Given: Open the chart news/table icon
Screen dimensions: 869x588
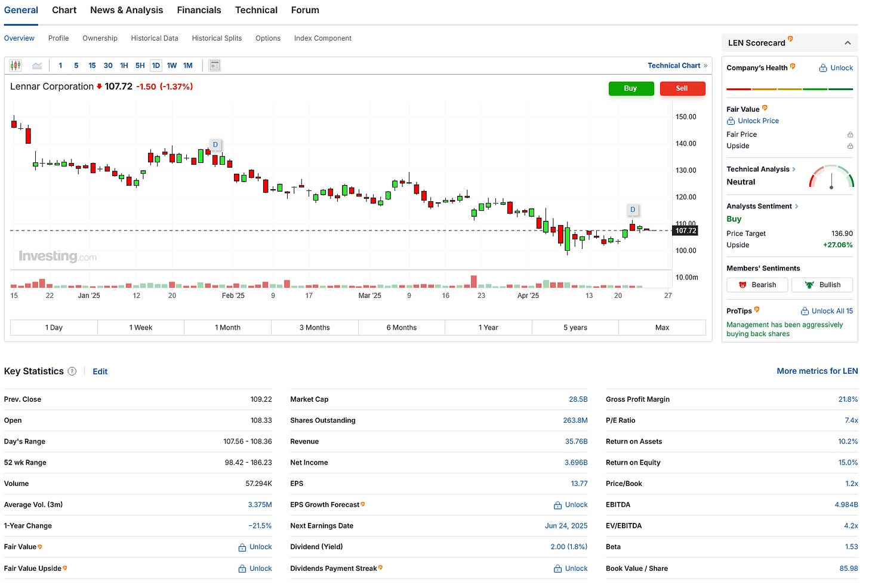Looking at the screenshot, I should 215,66.
